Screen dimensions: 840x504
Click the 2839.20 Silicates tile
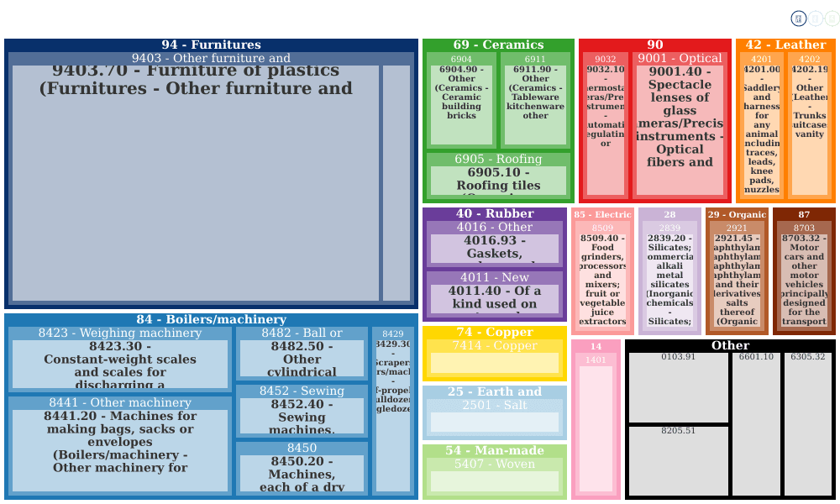pos(669,280)
